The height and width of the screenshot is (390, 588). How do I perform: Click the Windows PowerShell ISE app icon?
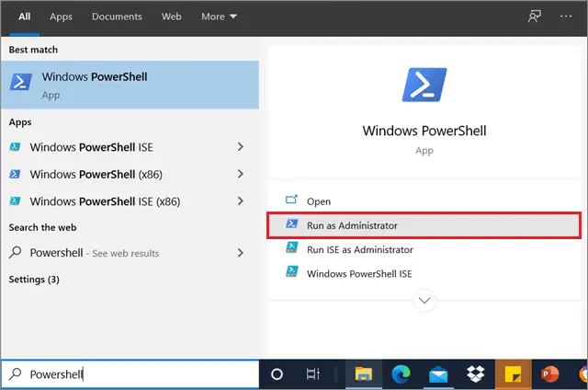(15, 147)
